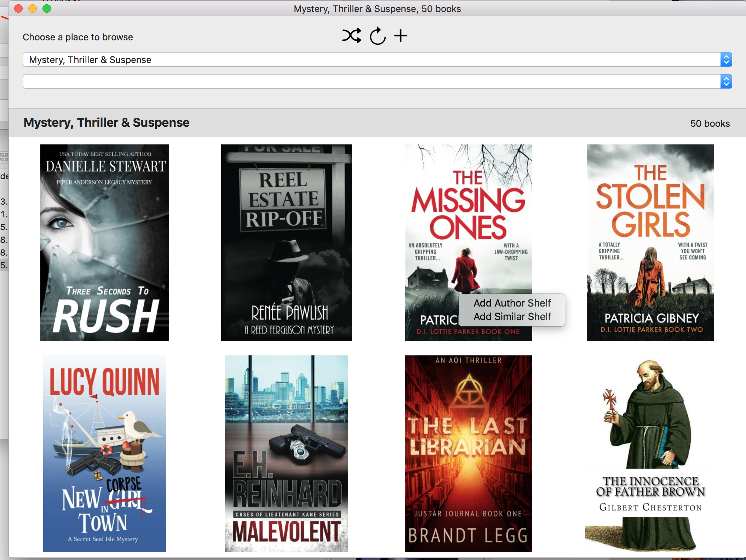Choose Add Similar Shelf menu item

tap(512, 316)
